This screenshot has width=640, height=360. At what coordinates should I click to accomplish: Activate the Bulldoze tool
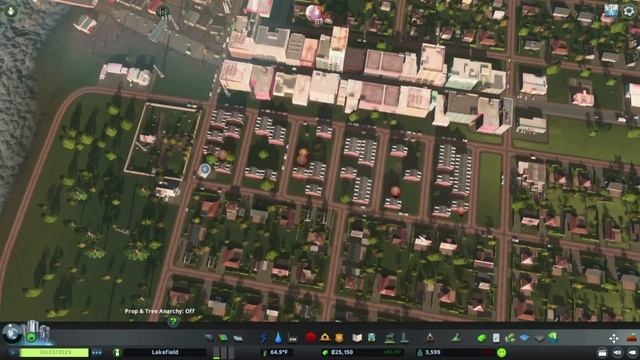point(632,338)
